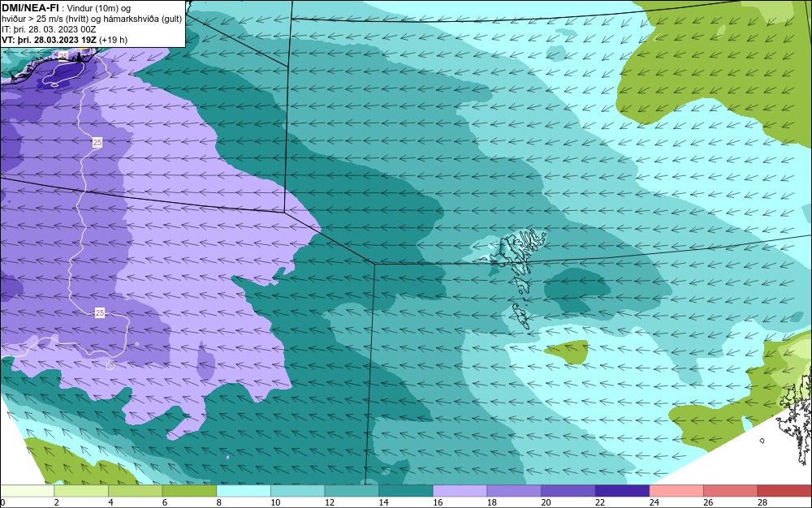This screenshot has width=812, height=508.
Task: Select the pale cyan 8–10 m/s legend swatch
Action: [244, 490]
